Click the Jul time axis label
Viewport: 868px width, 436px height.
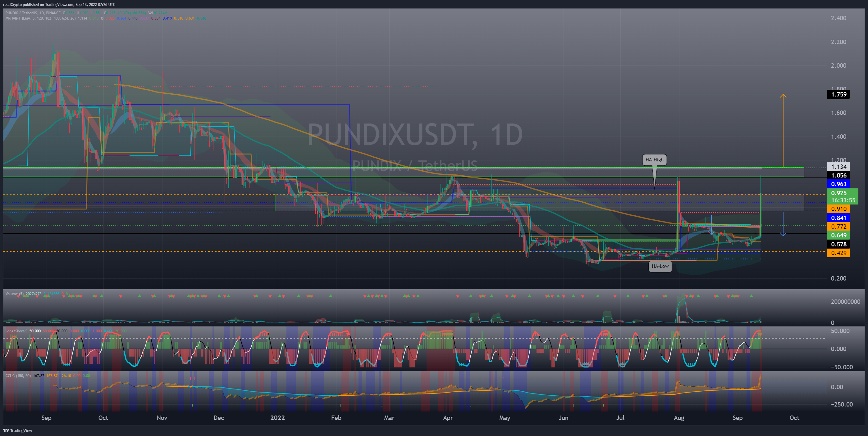[620, 418]
